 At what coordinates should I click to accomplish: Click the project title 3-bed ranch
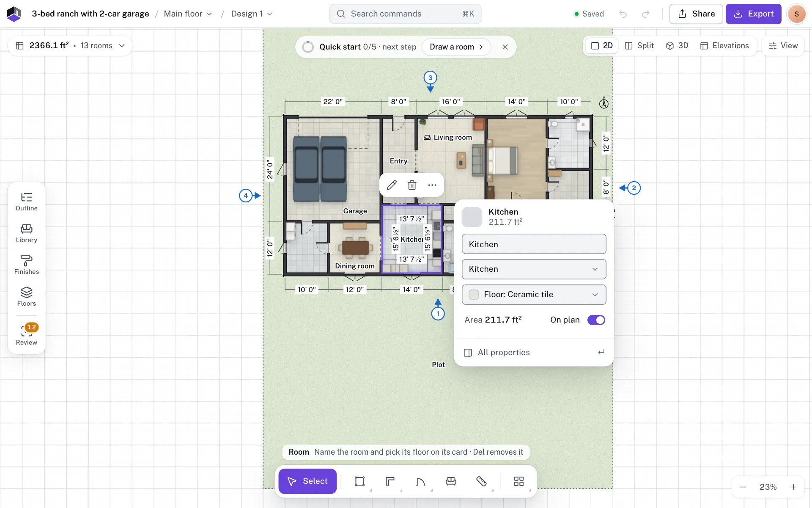(x=91, y=14)
